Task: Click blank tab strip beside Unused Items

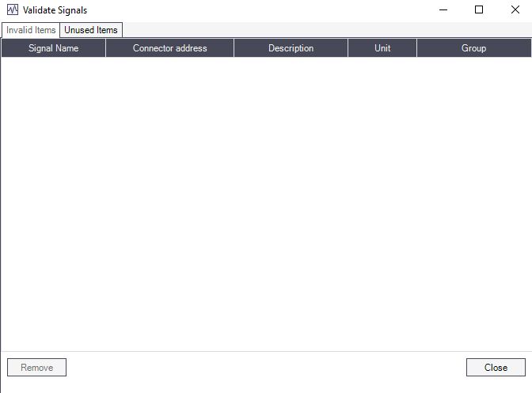Action: point(317,30)
